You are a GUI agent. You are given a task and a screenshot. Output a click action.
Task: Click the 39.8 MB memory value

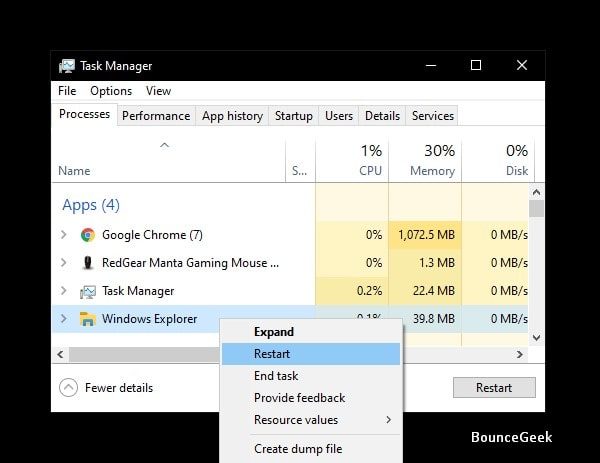434,319
